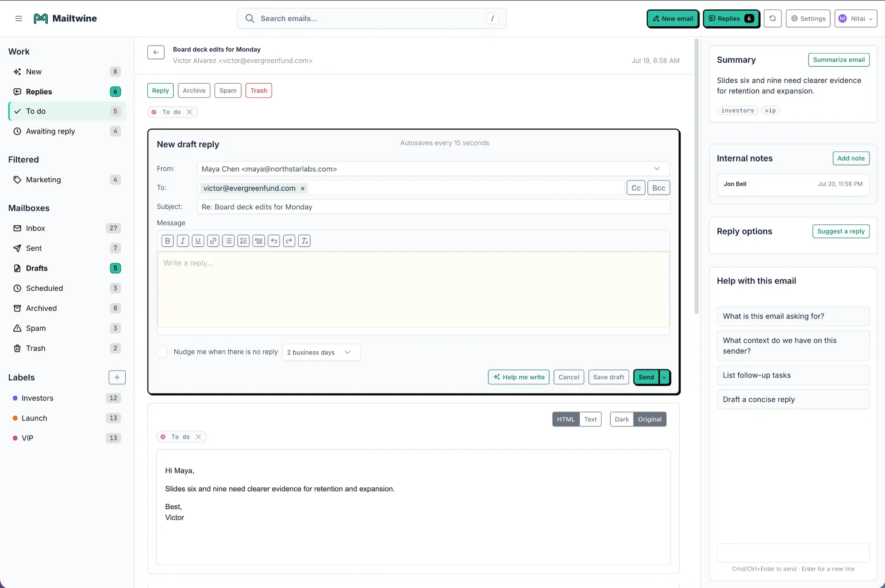Switch email rendering to Dark

(622, 419)
